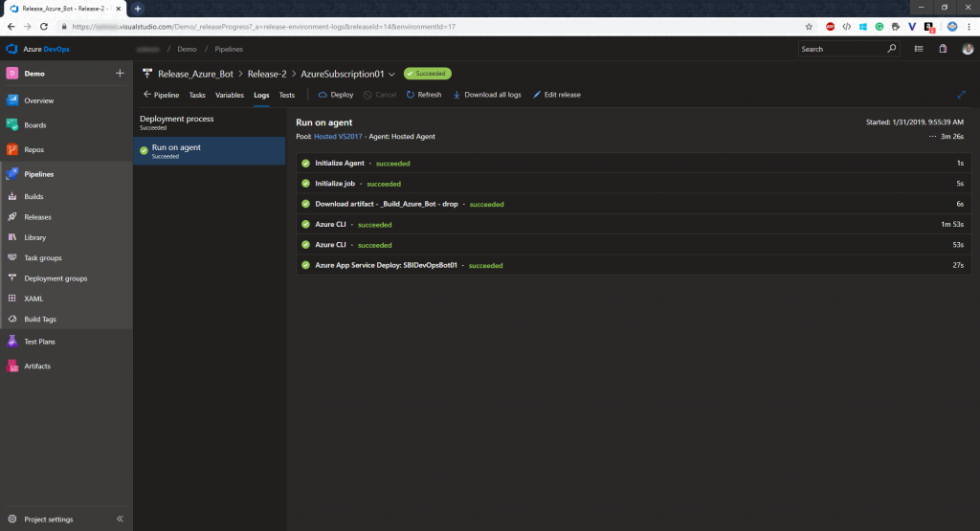980x531 pixels.
Task: Switch to the Tasks tab
Action: click(197, 95)
